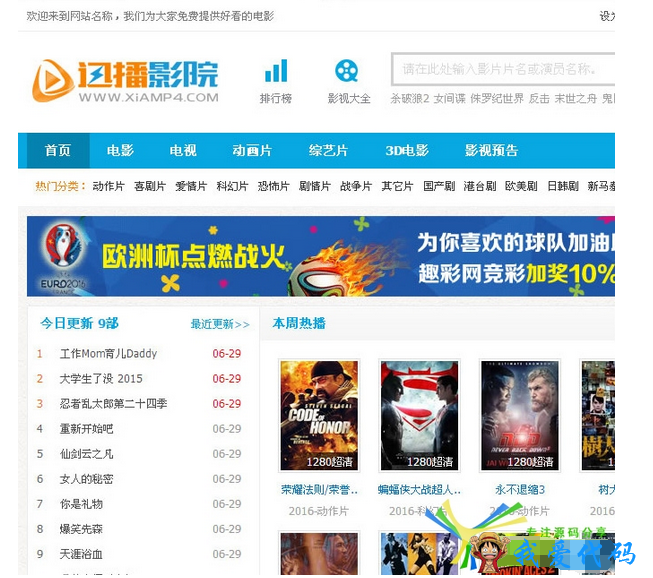The image size is (653, 578).
Task: Open 仙剑云之凡 list entry
Action: (x=86, y=454)
